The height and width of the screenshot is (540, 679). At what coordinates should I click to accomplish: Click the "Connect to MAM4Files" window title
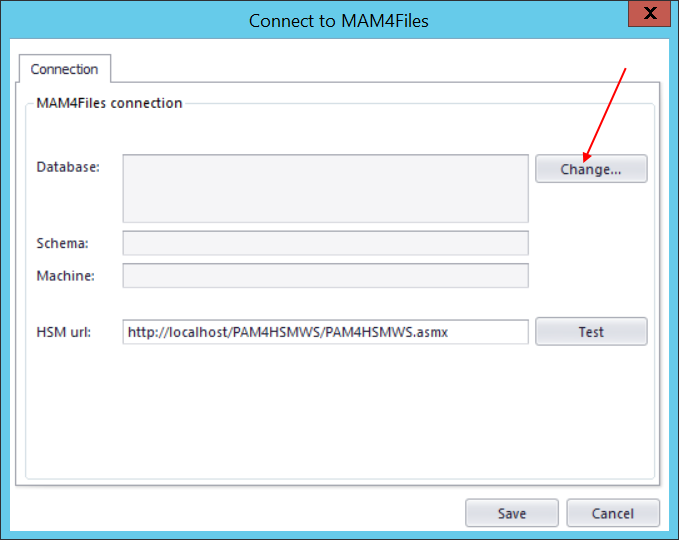(x=338, y=20)
